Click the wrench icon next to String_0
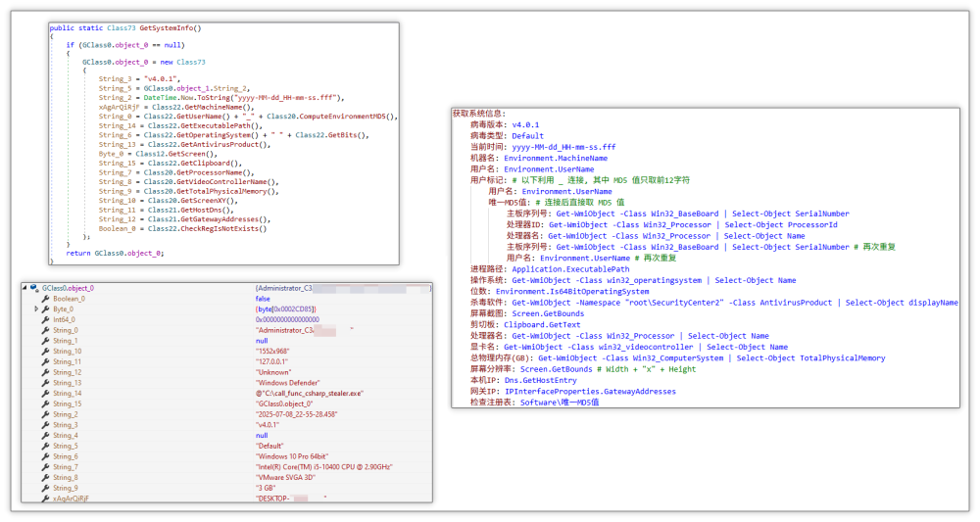 click(46, 330)
